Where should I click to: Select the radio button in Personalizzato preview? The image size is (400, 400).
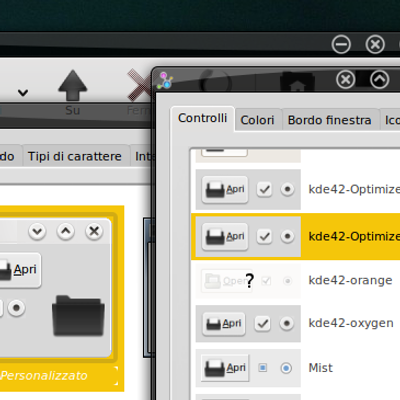(16, 308)
